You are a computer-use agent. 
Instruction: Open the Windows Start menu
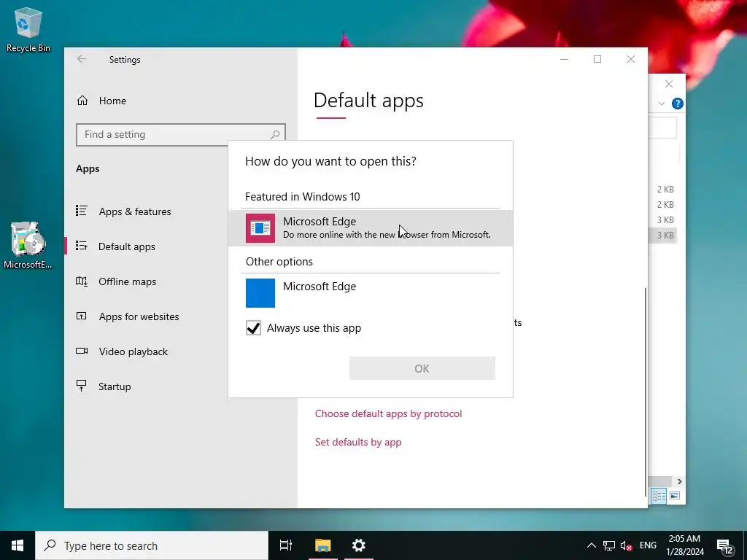point(18,545)
